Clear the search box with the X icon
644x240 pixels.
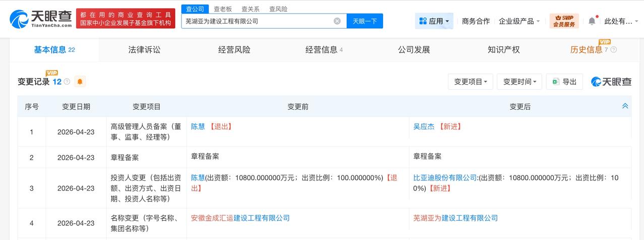pyautogui.click(x=337, y=21)
